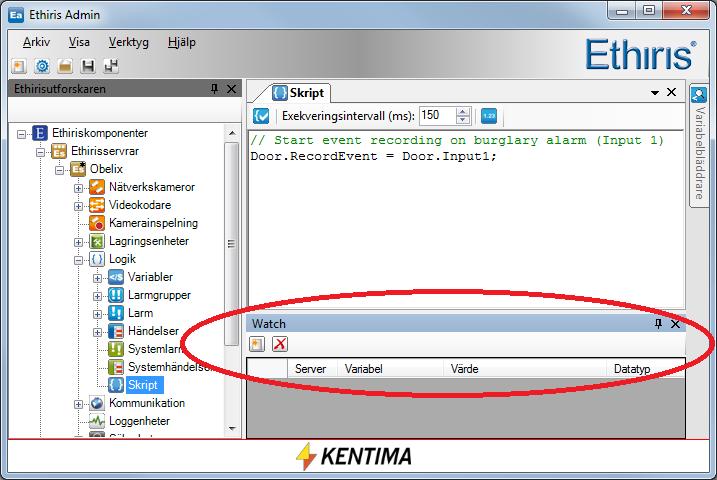Select the Kamerainspelning recording icon
The width and height of the screenshot is (717, 480).
[96, 223]
